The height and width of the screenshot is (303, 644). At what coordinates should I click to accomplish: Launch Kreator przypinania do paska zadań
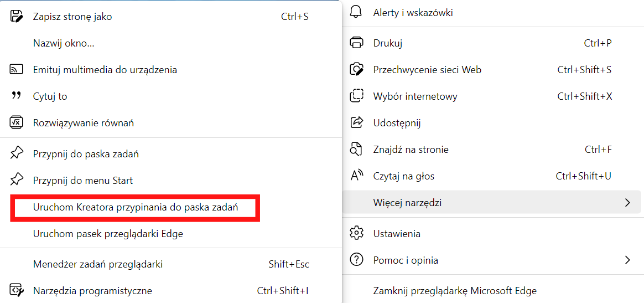point(136,208)
